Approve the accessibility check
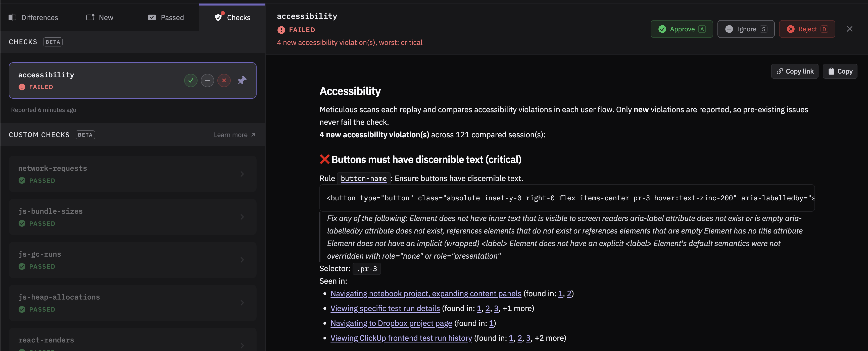The width and height of the screenshot is (868, 351). pos(682,29)
